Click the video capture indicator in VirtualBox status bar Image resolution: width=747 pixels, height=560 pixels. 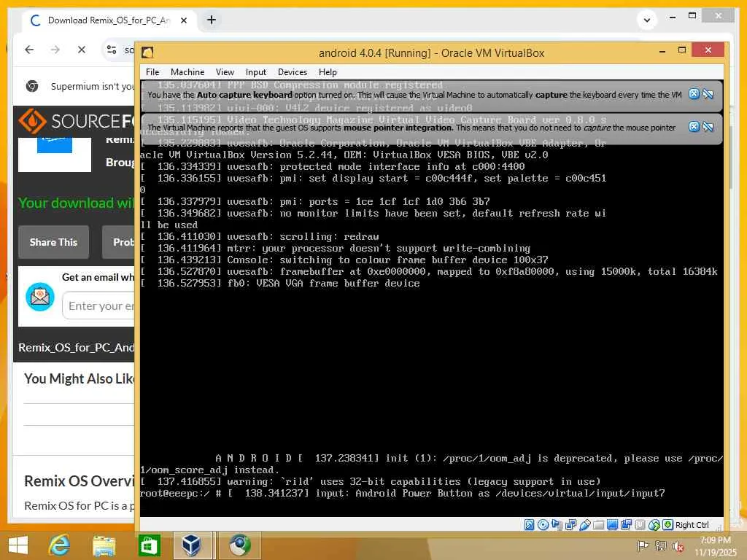point(626,525)
